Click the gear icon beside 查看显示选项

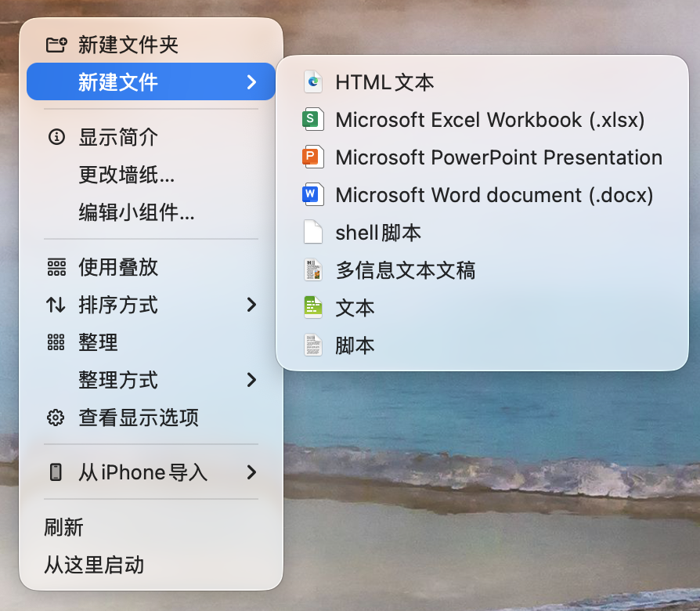coord(56,418)
